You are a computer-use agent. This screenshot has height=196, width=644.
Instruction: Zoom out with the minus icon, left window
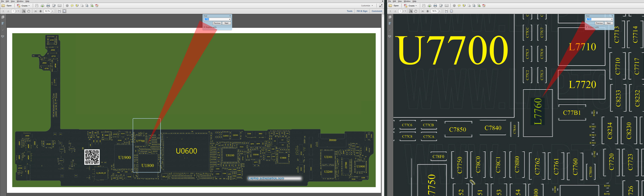click(x=36, y=11)
